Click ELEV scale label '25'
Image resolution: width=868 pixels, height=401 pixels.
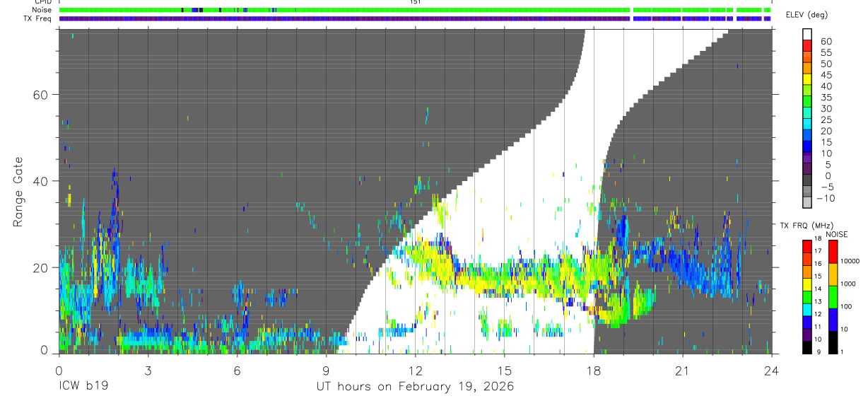[826, 120]
